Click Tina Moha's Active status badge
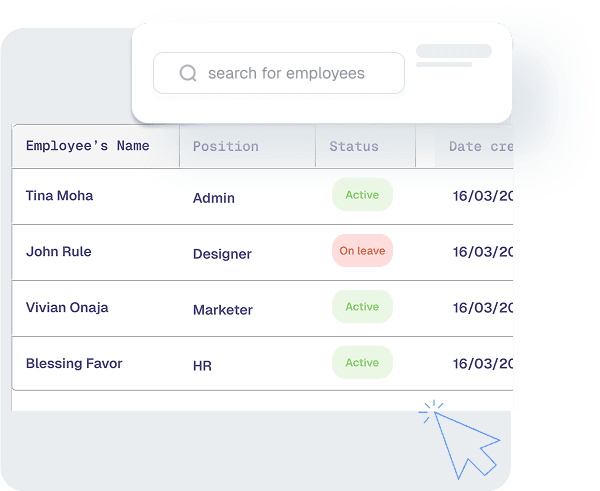The width and height of the screenshot is (600, 491). (362, 194)
